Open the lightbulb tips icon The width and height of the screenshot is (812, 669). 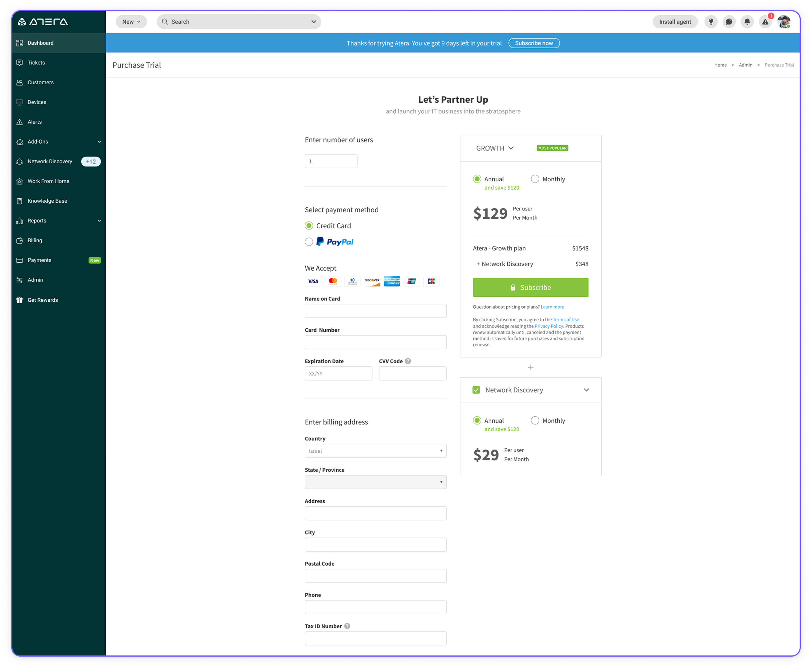click(711, 22)
